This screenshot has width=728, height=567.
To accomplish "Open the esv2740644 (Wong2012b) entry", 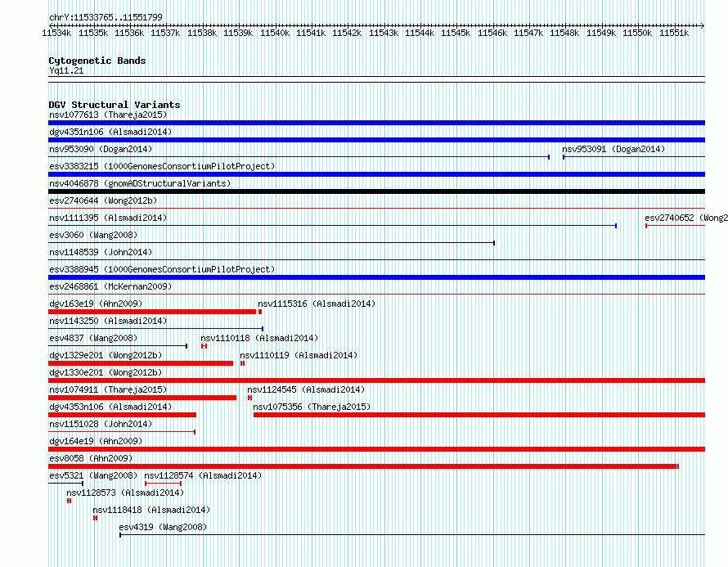I will point(103,200).
